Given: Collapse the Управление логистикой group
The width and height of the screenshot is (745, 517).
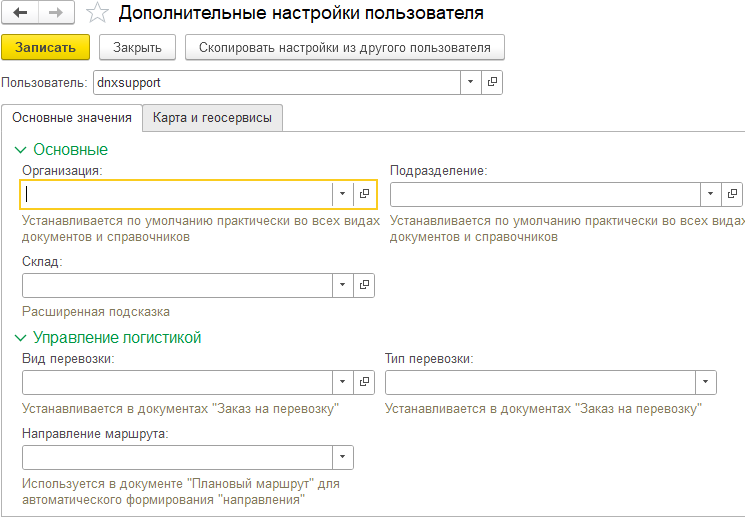Looking at the screenshot, I should point(20,338).
